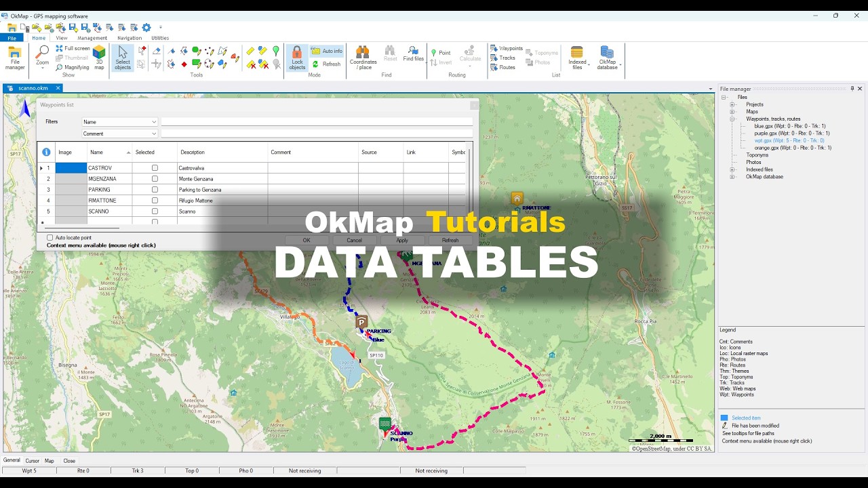This screenshot has height=488, width=868.
Task: Click the settings gear in quick access toolbar
Action: 146,27
